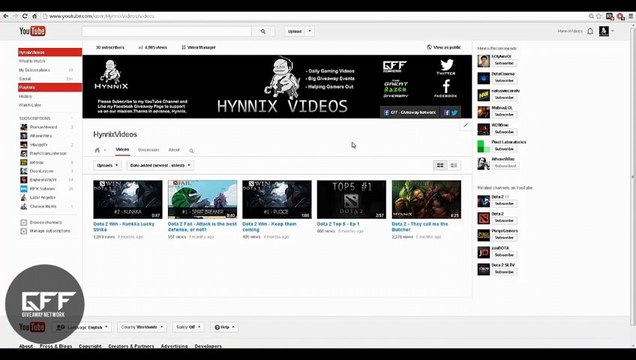
Task: Click the browser address bar URL
Action: pyautogui.click(x=101, y=16)
